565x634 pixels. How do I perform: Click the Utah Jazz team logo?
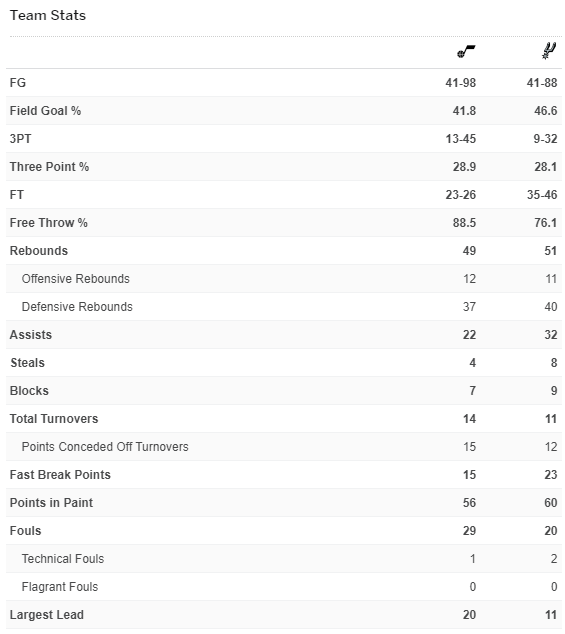pyautogui.click(x=466, y=51)
